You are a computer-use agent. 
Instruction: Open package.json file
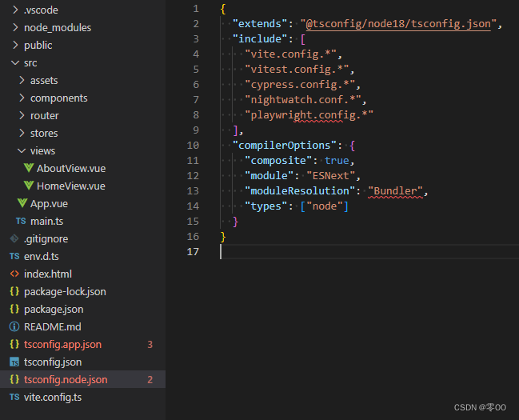54,310
